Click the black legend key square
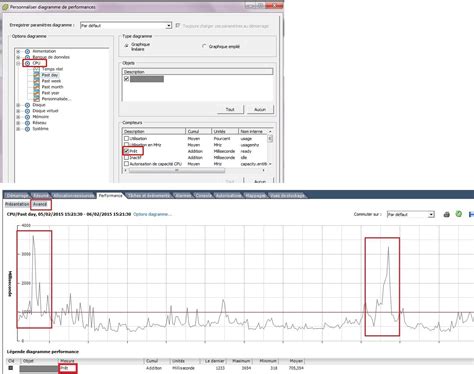 click(x=11, y=368)
